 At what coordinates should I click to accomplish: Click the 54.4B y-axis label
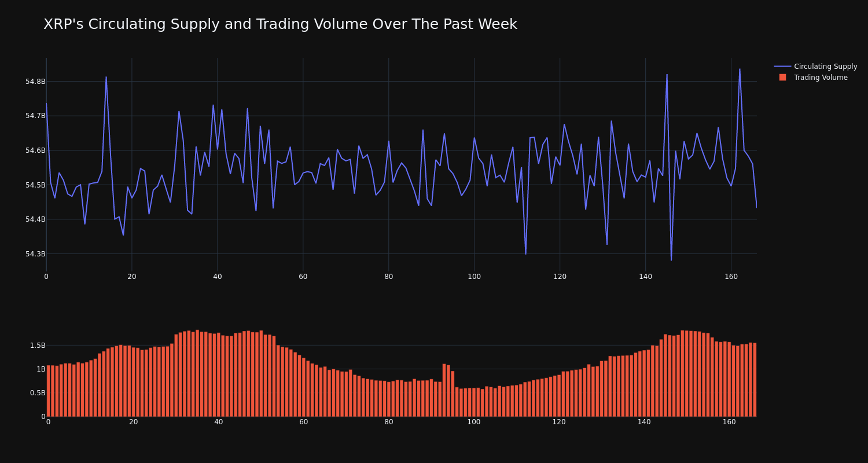(x=35, y=219)
